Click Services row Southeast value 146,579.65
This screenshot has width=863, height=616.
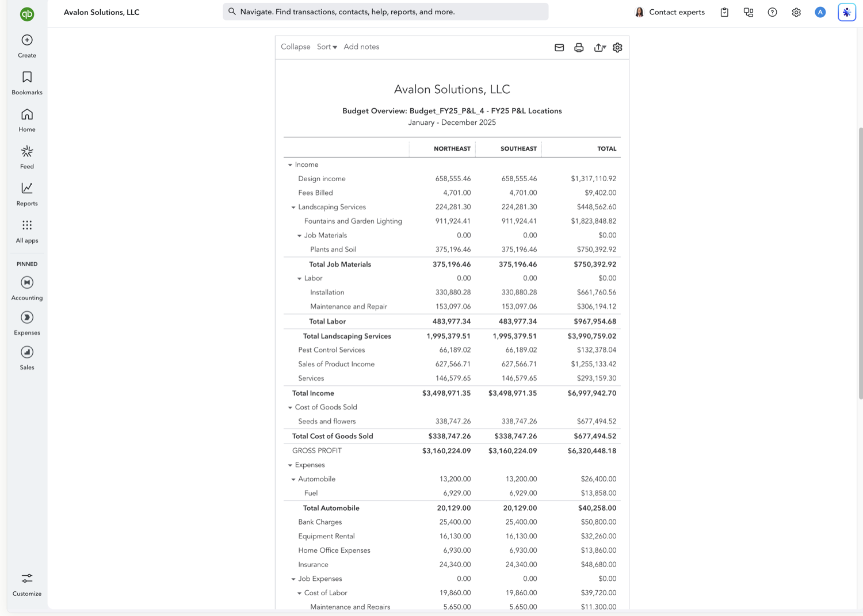[519, 378]
